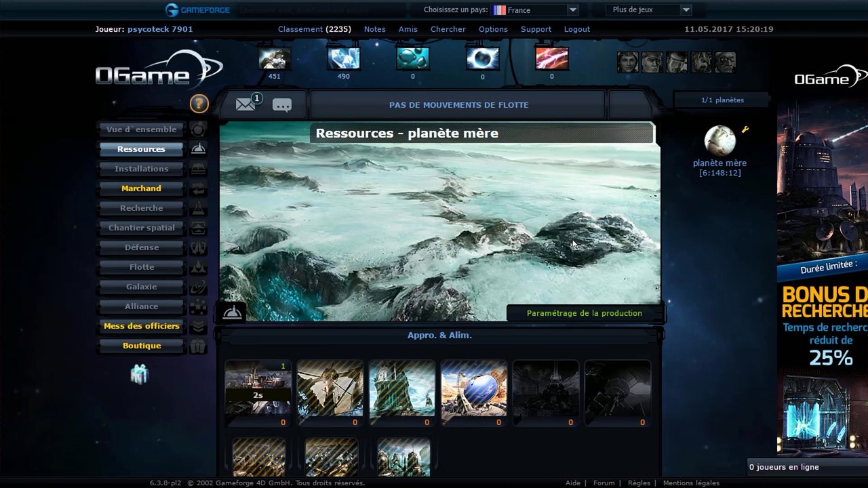Click the third officer portrait icon

(677, 62)
